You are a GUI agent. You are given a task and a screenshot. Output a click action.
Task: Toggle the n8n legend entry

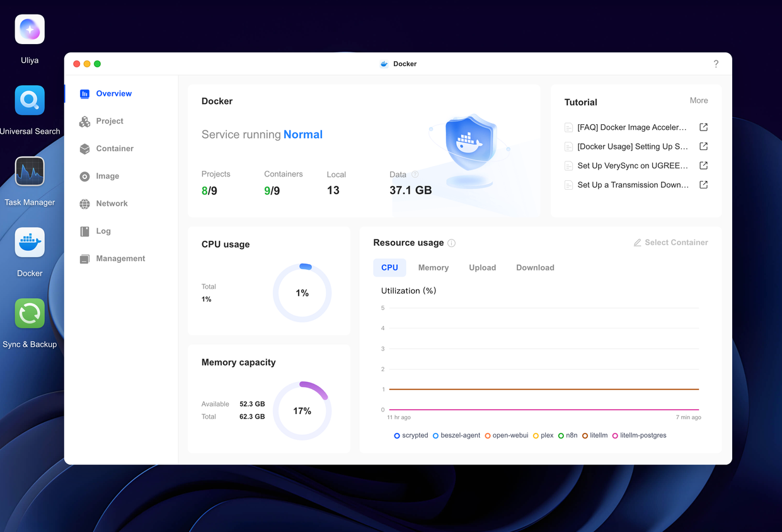pos(568,436)
